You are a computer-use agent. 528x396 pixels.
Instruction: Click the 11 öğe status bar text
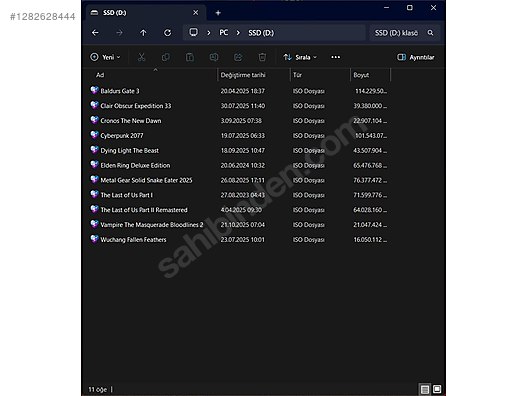(x=98, y=390)
